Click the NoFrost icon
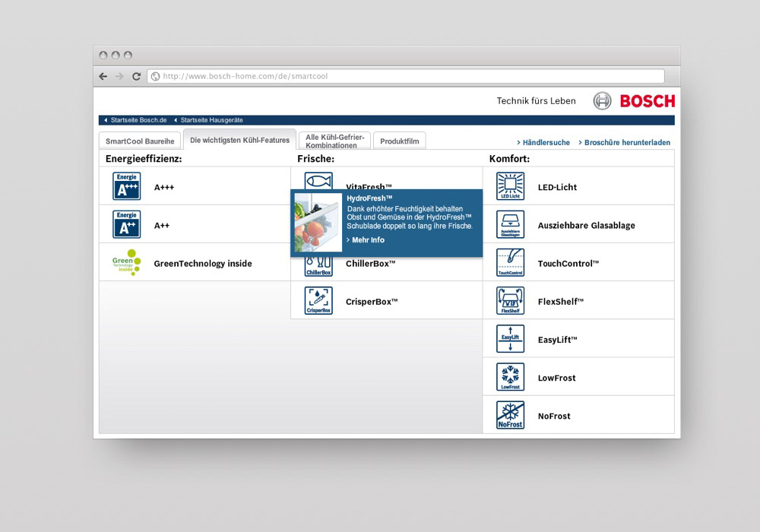The height and width of the screenshot is (532, 760). coord(511,415)
